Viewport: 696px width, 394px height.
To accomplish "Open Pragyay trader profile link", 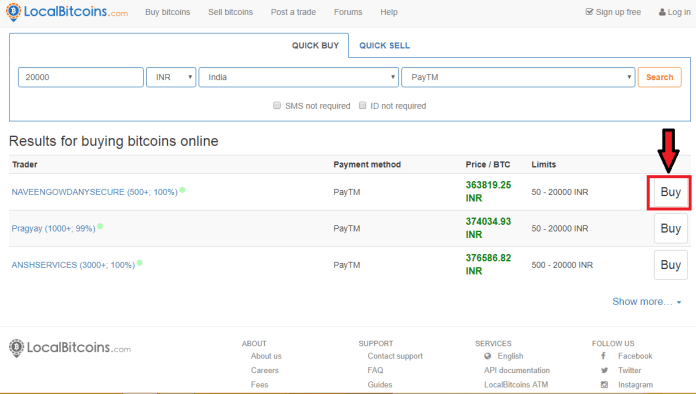I will 53,229.
